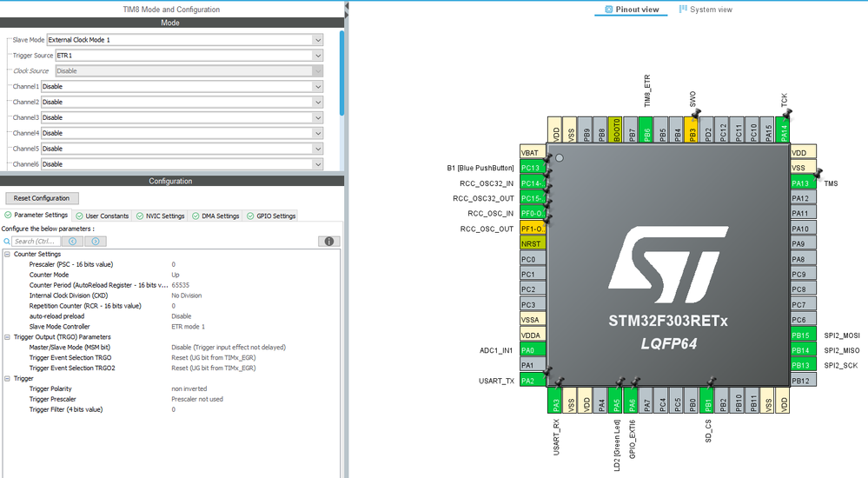Switch to System view

point(705,10)
